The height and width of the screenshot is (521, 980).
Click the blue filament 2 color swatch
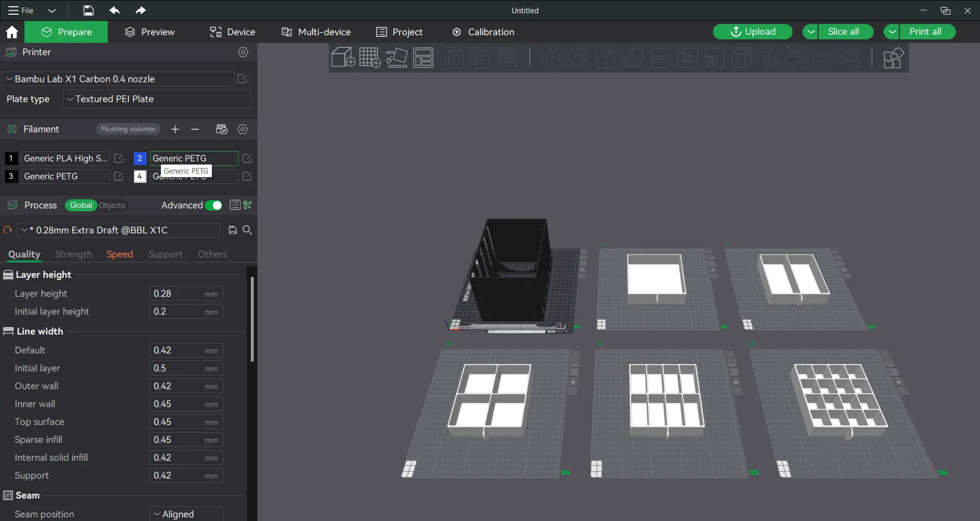tap(139, 158)
